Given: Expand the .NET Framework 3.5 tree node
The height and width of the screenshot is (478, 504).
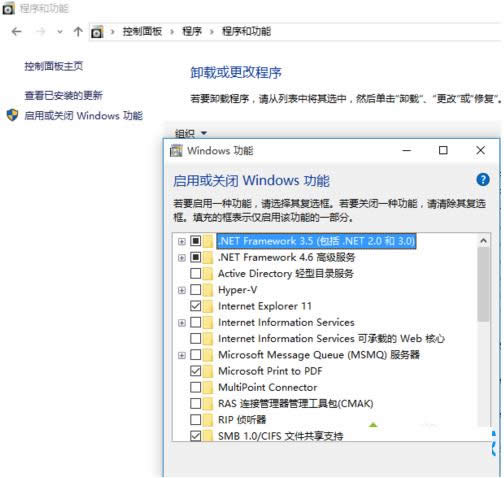Looking at the screenshot, I should click(x=182, y=241).
